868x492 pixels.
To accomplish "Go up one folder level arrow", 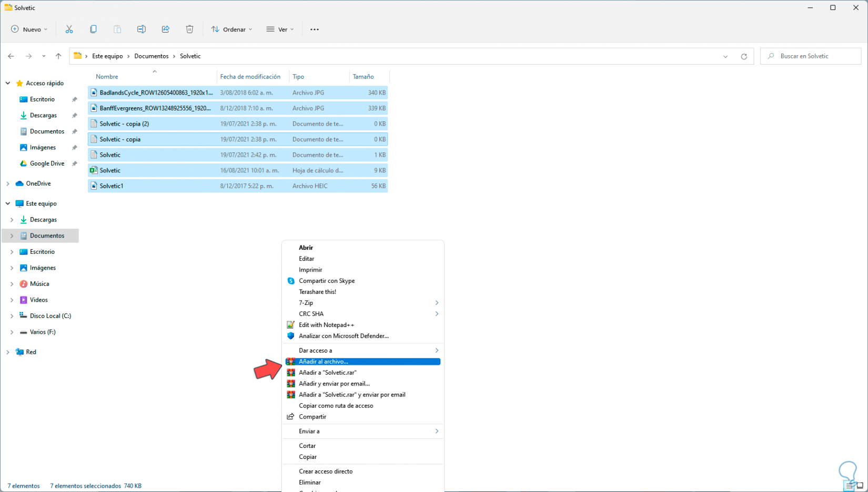I will tap(58, 56).
